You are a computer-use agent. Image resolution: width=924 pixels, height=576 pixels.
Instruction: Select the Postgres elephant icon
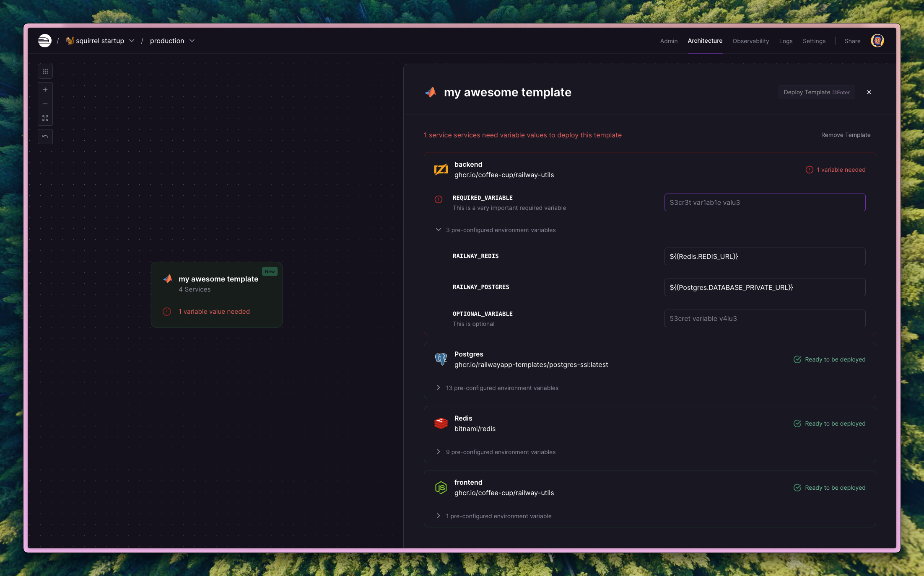(441, 359)
